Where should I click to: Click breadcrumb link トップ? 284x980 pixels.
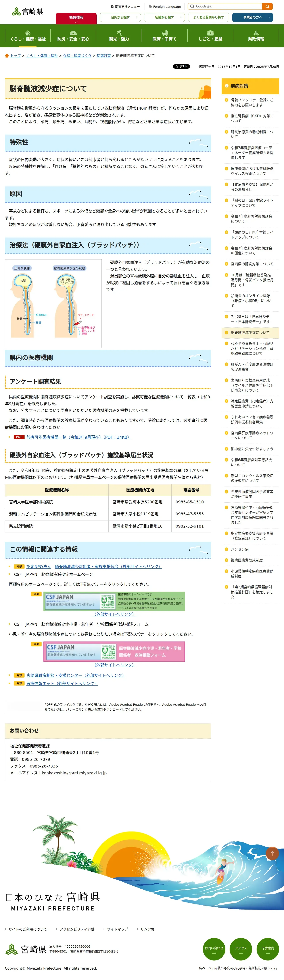click(15, 56)
